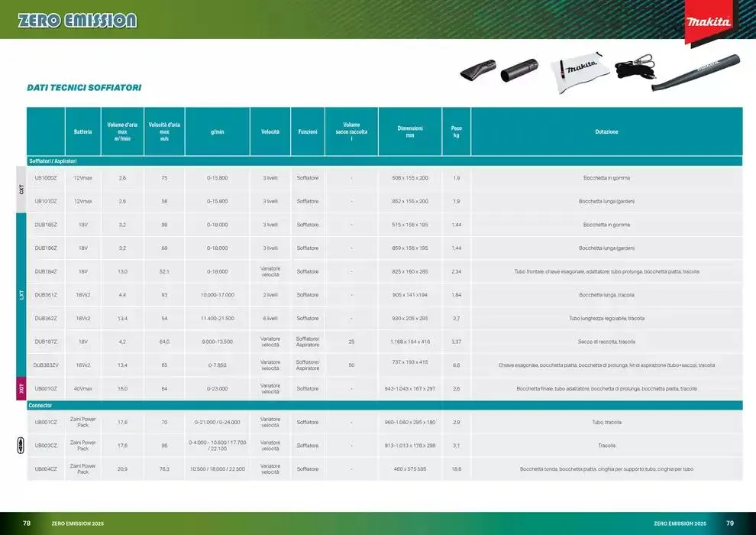Click the Batteria column header
The image size is (756, 535).
82,131
